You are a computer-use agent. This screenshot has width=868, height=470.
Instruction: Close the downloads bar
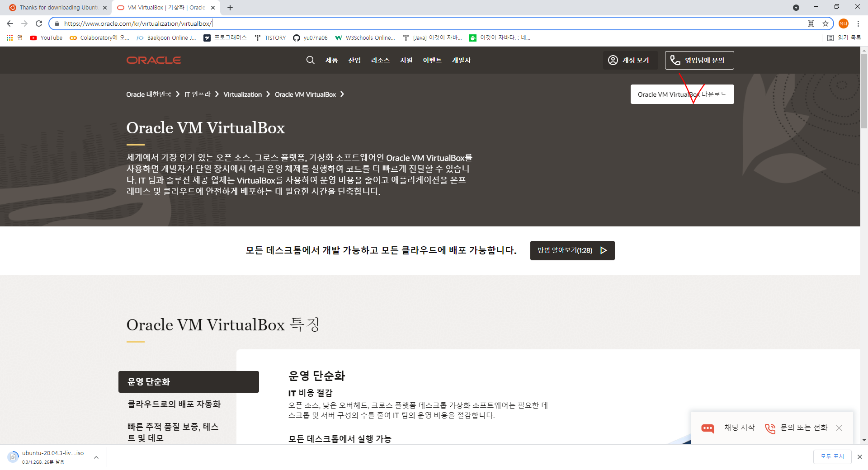click(860, 457)
